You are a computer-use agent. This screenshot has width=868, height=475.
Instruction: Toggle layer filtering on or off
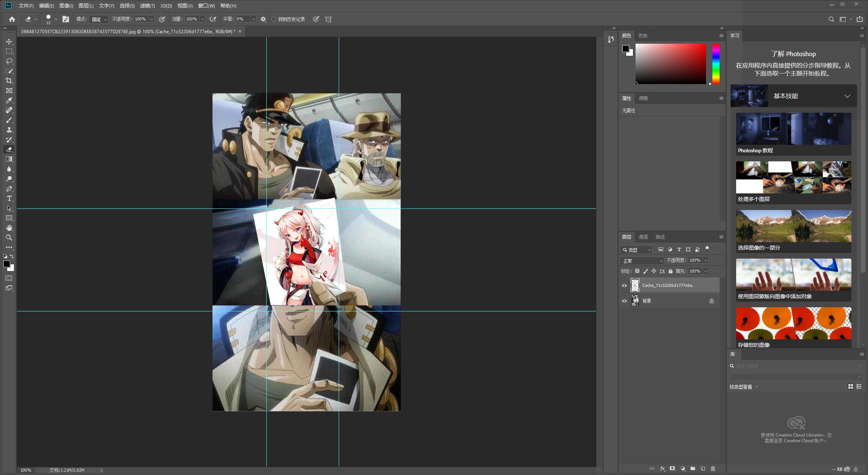pos(707,249)
